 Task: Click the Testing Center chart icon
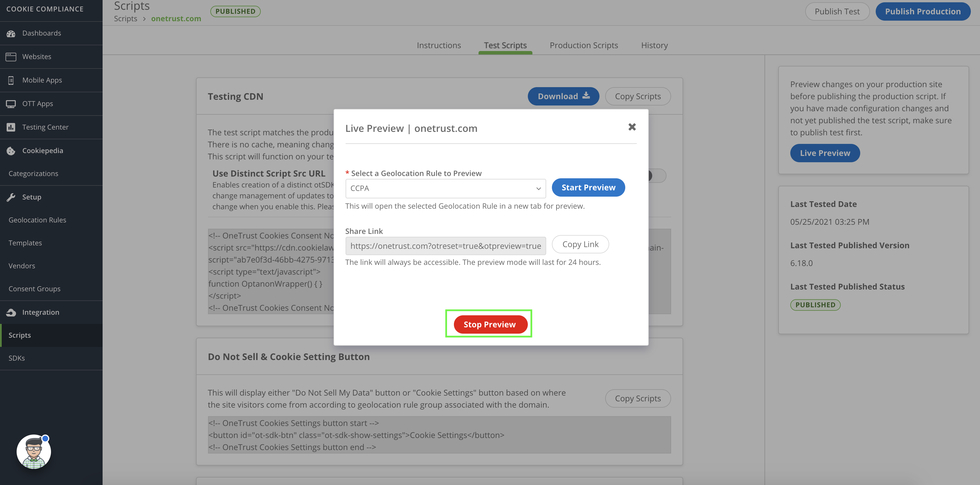[11, 127]
